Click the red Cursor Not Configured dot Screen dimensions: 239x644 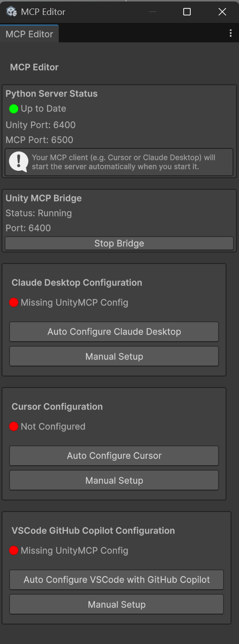click(x=13, y=426)
